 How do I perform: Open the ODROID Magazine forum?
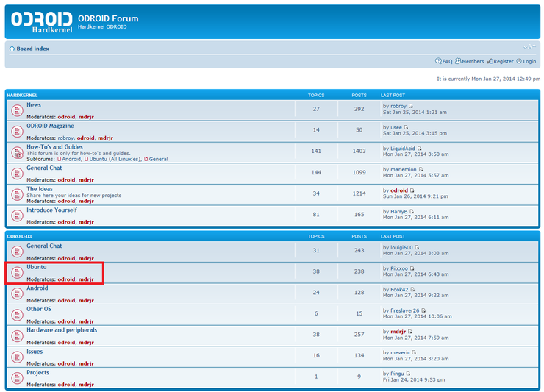coord(50,126)
